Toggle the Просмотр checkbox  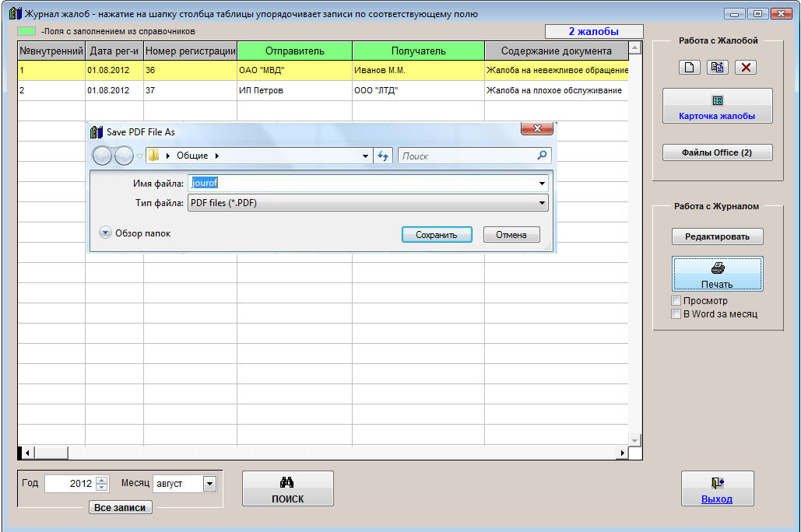[x=676, y=301]
